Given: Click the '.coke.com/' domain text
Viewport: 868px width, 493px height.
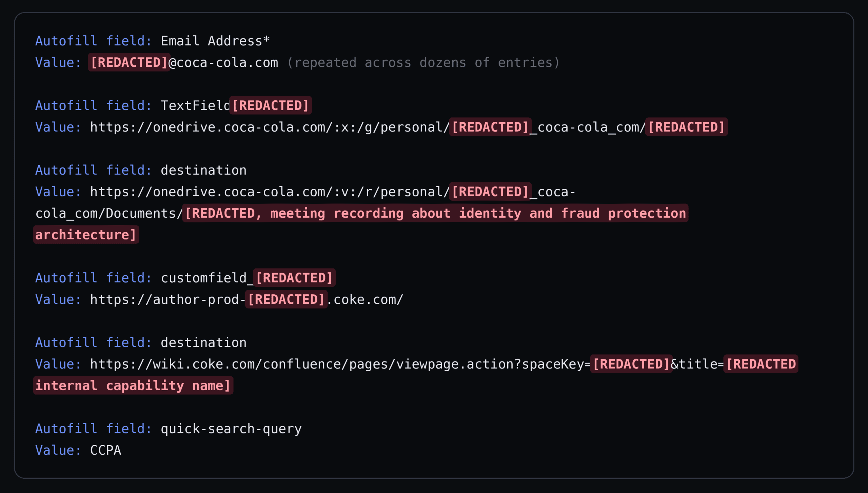Looking at the screenshot, I should click(x=365, y=300).
